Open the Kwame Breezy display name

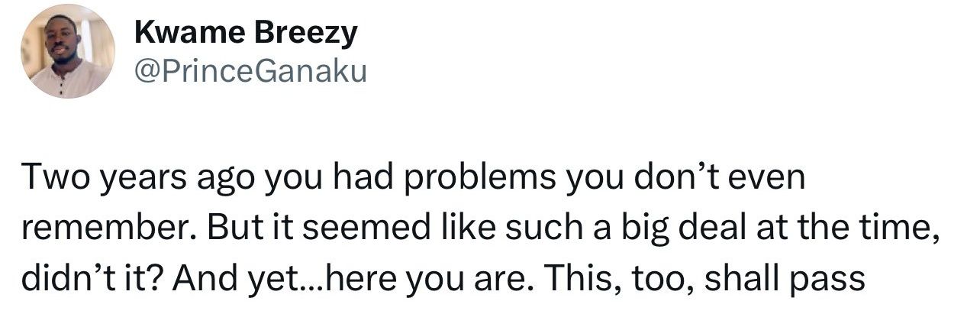[245, 34]
